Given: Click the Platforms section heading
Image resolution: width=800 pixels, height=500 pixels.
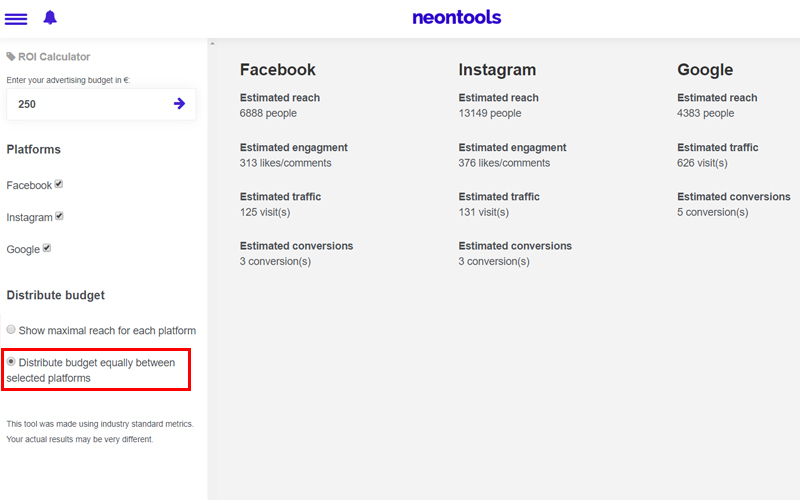Looking at the screenshot, I should point(34,149).
